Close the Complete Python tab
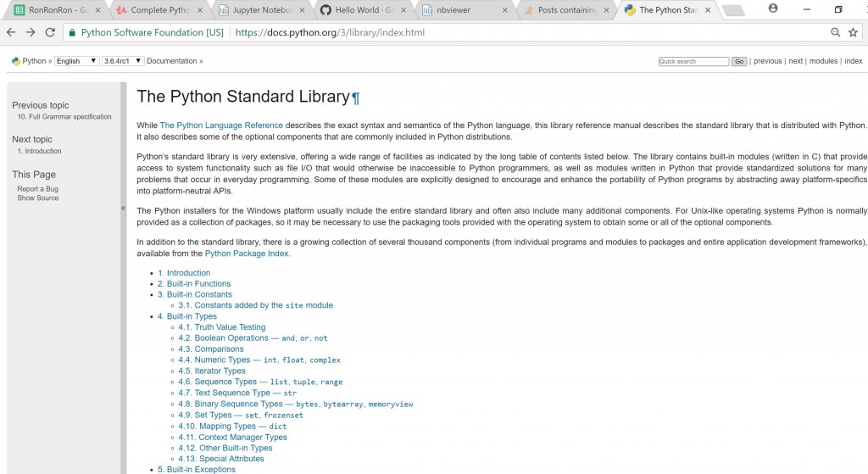Screen dimensions: 868x474 [200, 10]
